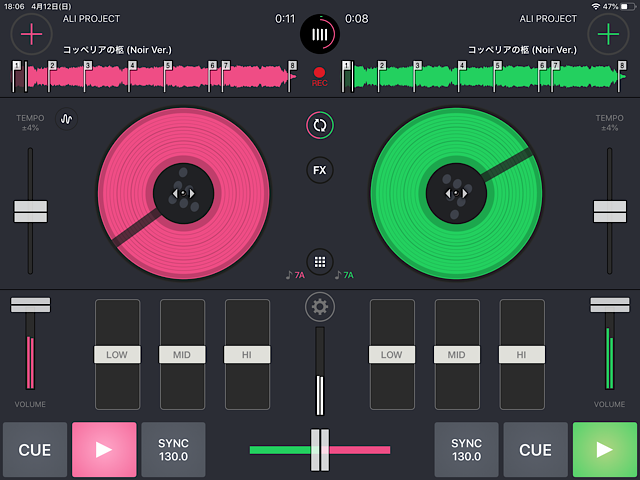The image size is (640, 480).
Task: Sync left deck at 130.0
Action: (173, 449)
